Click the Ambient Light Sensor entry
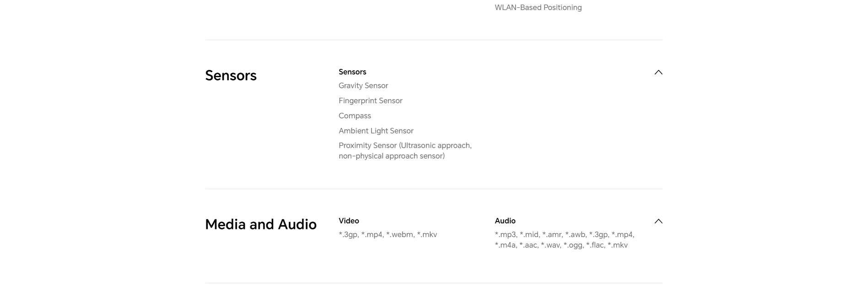 376,131
